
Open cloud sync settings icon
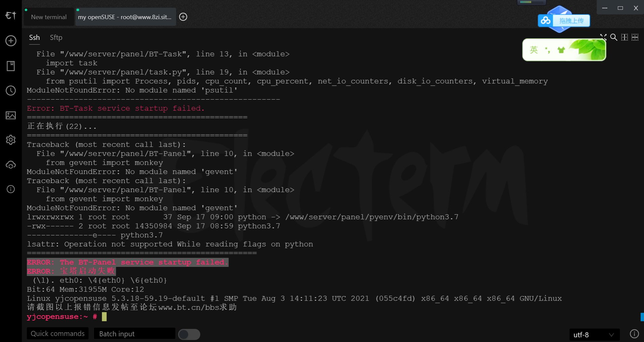tap(11, 165)
